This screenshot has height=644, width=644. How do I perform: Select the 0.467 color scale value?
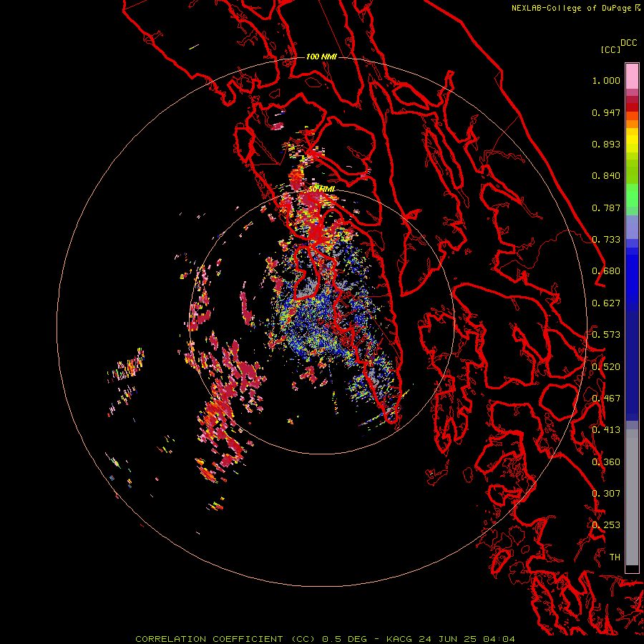tap(606, 399)
